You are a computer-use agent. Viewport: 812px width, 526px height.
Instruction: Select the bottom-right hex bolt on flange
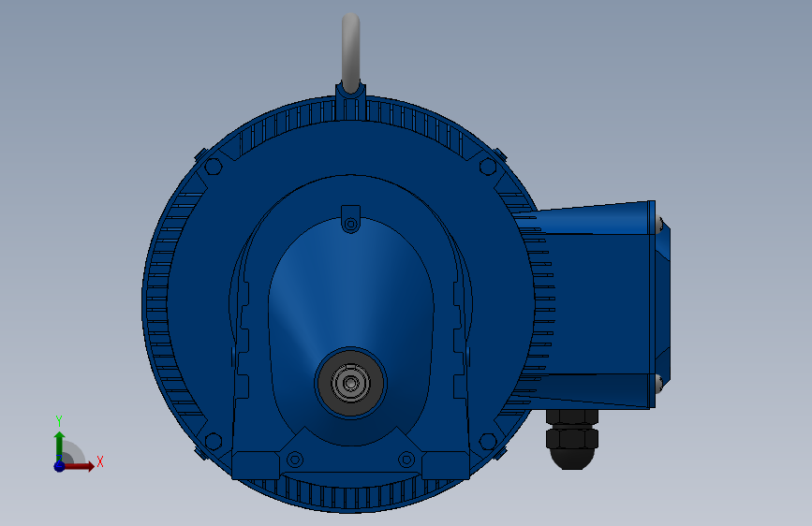tap(488, 441)
